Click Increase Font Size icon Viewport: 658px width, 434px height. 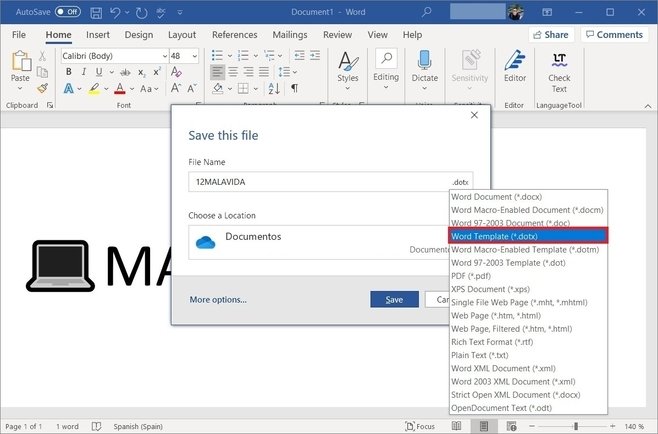coord(176,89)
